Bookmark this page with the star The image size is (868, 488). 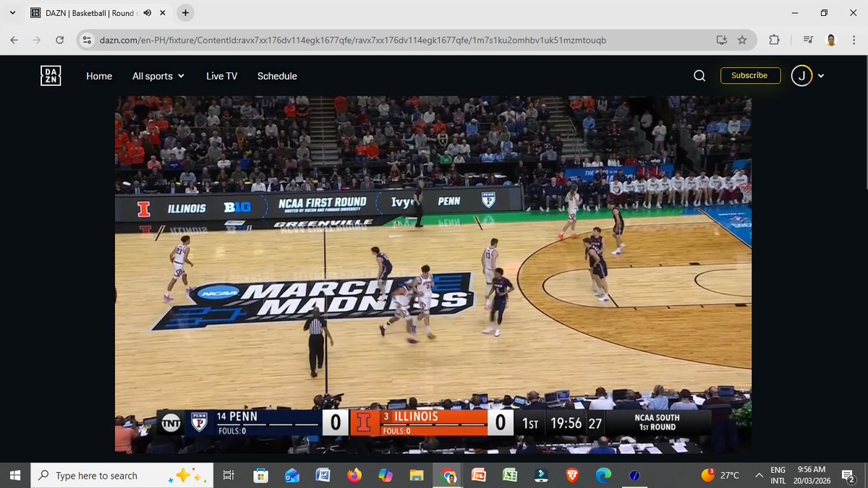tap(742, 40)
